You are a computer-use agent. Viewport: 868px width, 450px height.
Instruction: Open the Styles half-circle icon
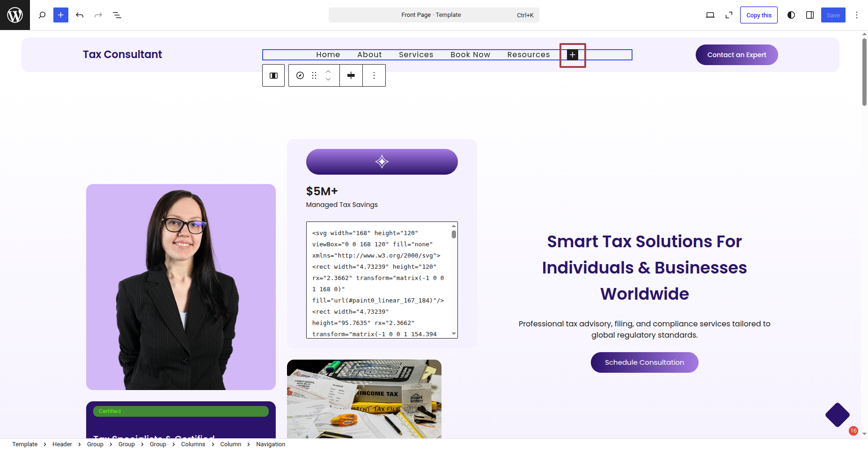[791, 15]
